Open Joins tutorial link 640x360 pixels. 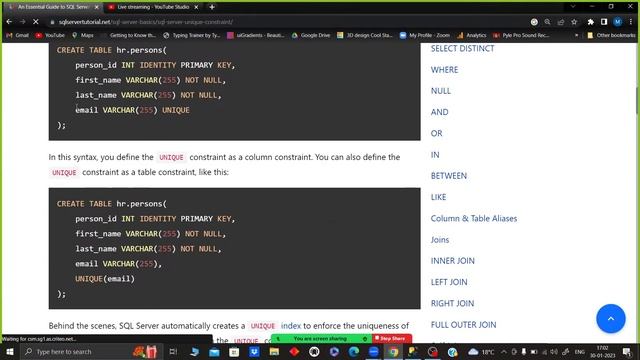(x=440, y=240)
